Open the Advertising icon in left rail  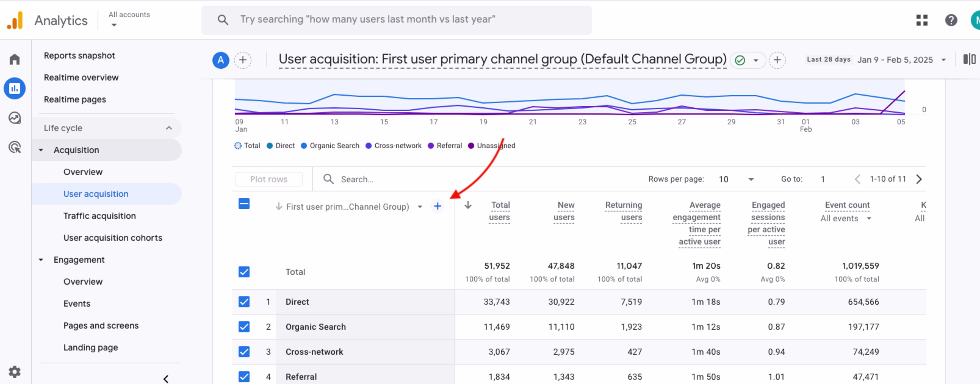tap(15, 147)
